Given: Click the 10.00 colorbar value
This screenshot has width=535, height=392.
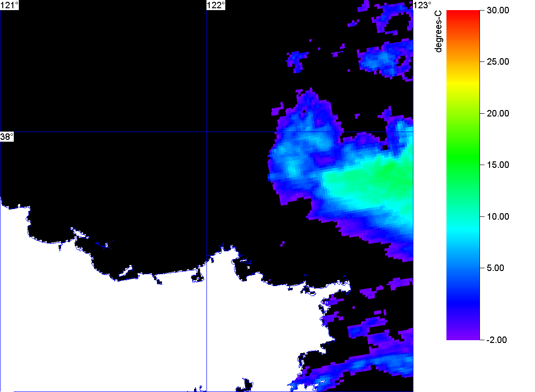Looking at the screenshot, I should [498, 216].
